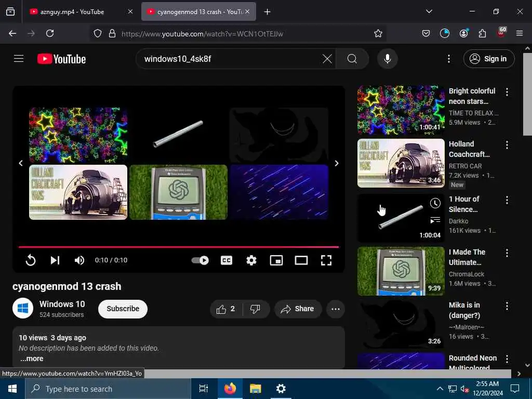List all tabs with the chevron
Image resolution: width=532 pixels, height=399 pixels.
pyautogui.click(x=429, y=11)
